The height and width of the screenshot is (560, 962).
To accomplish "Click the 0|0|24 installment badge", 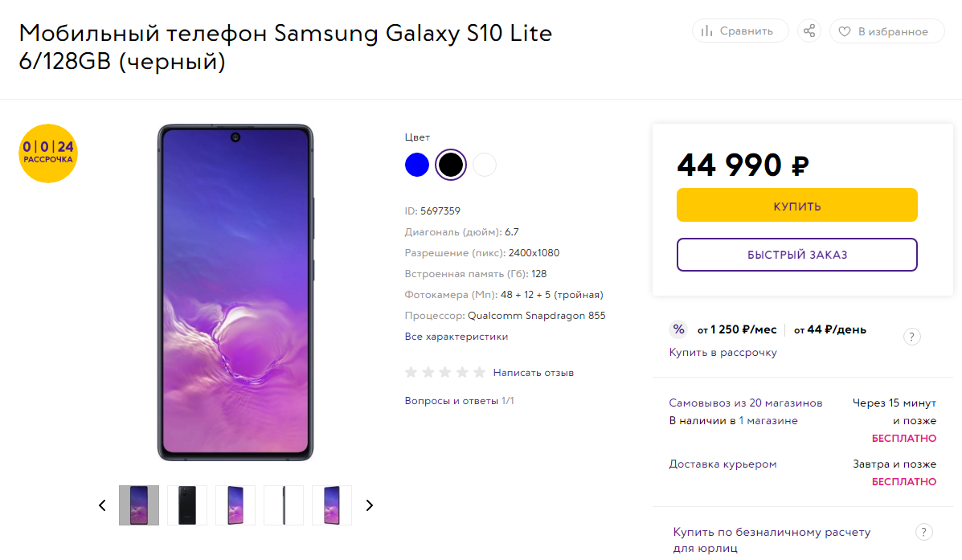I will (x=48, y=153).
